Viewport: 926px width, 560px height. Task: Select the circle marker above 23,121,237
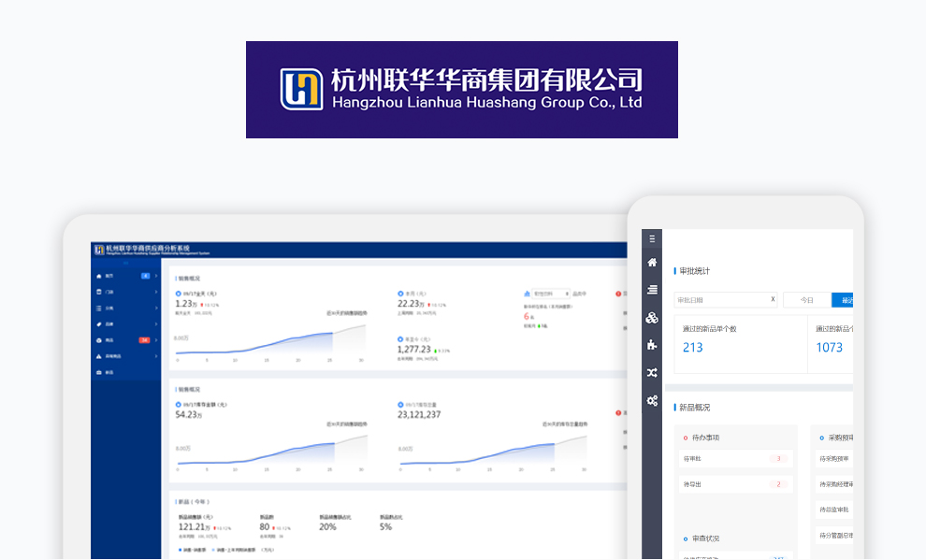400,405
